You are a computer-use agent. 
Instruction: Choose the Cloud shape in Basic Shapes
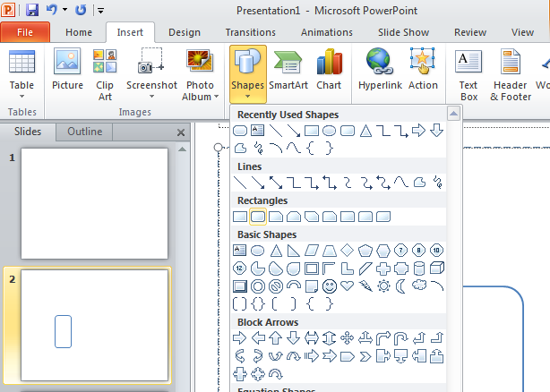(419, 285)
